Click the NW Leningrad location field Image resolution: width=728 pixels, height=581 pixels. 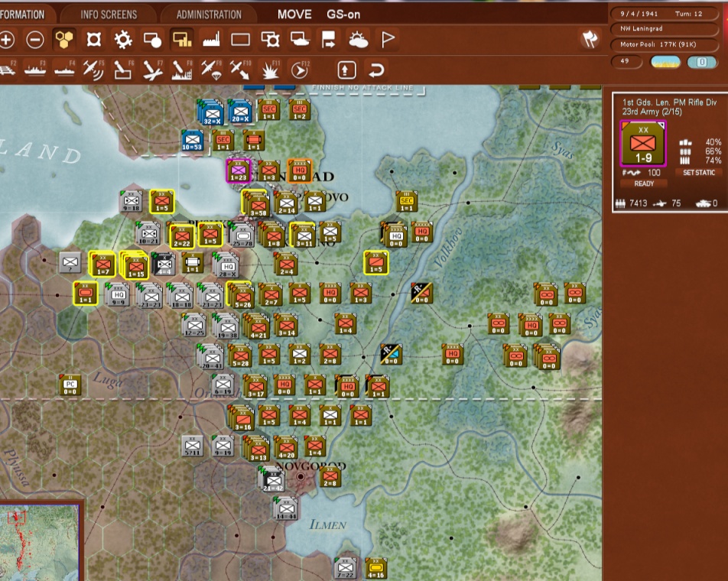coord(665,29)
